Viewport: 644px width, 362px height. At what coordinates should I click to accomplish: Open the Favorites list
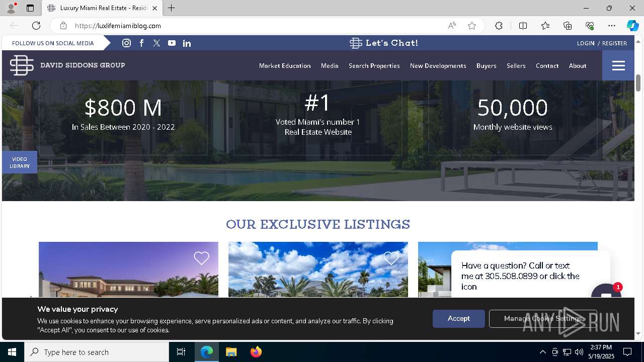[545, 26]
